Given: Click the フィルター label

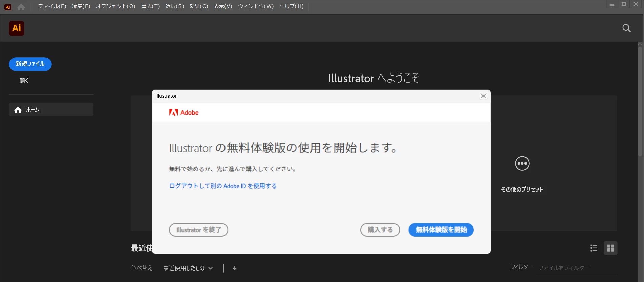Looking at the screenshot, I should coord(521,267).
